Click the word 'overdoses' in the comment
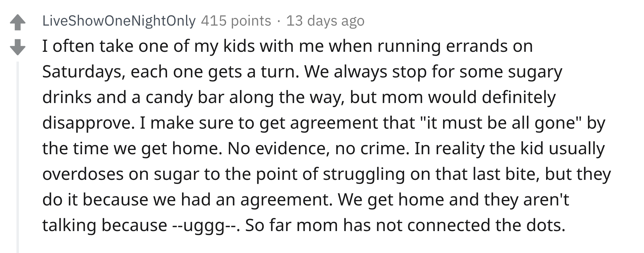Image resolution: width=644 pixels, height=253 pixels. pyautogui.click(x=83, y=174)
